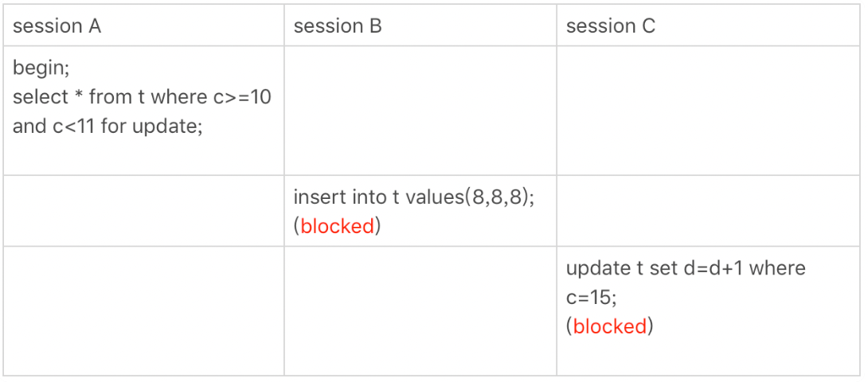
Task: Click the "and c<11 for update;" line
Action: 108,127
